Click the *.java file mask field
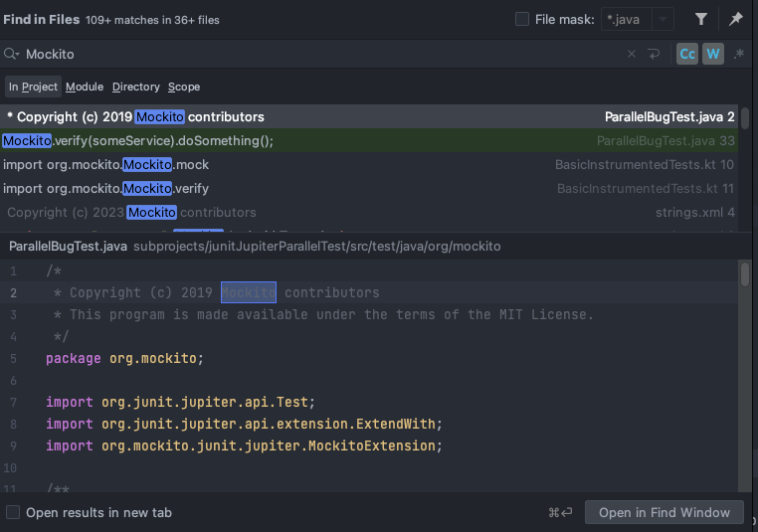Screen dimensions: 758x532 click(627, 19)
